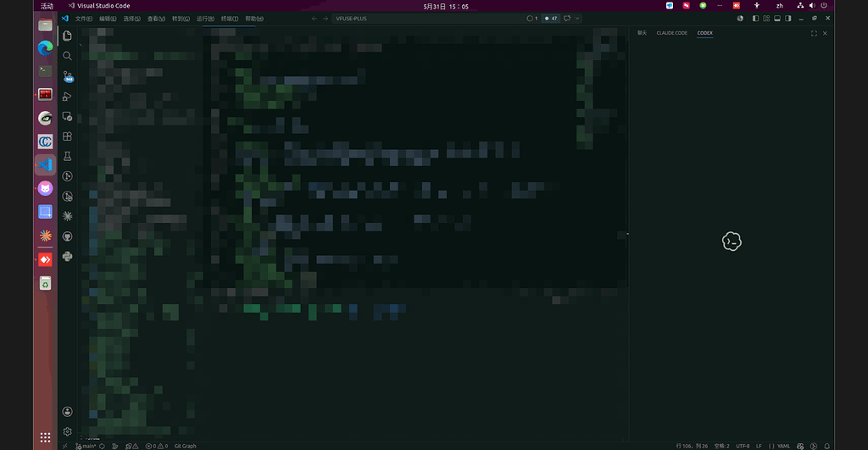This screenshot has height=450, width=868.
Task: Open the chat dropdown chevron in title bar
Action: pyautogui.click(x=576, y=19)
